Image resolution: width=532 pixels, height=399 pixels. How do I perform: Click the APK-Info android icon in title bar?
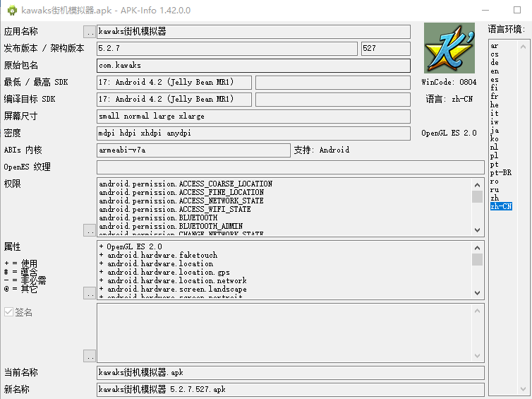(x=12, y=10)
